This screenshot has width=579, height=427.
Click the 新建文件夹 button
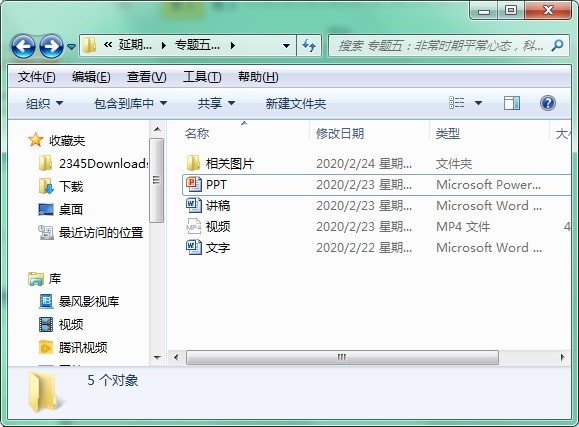(296, 104)
